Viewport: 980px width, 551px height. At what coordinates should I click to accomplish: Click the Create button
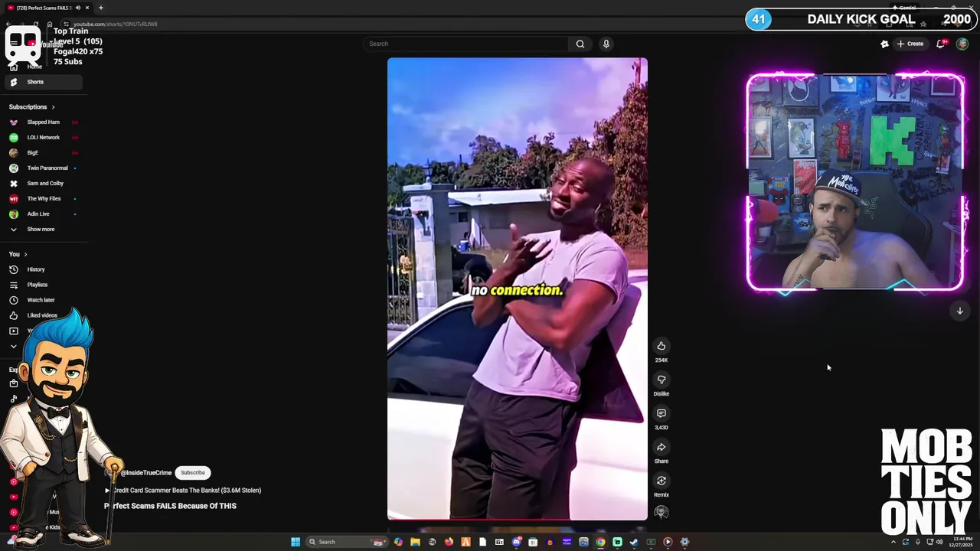[910, 44]
